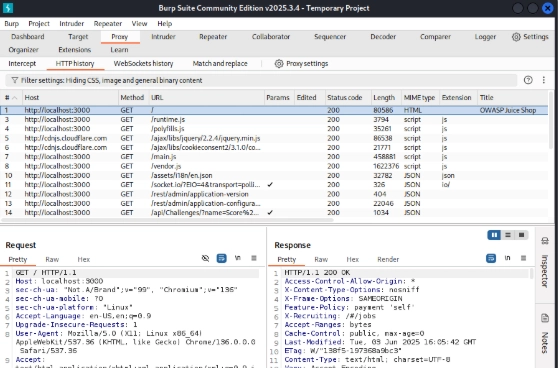558x368 pixels.
Task: Open Proxy settings gear
Action: point(279,64)
